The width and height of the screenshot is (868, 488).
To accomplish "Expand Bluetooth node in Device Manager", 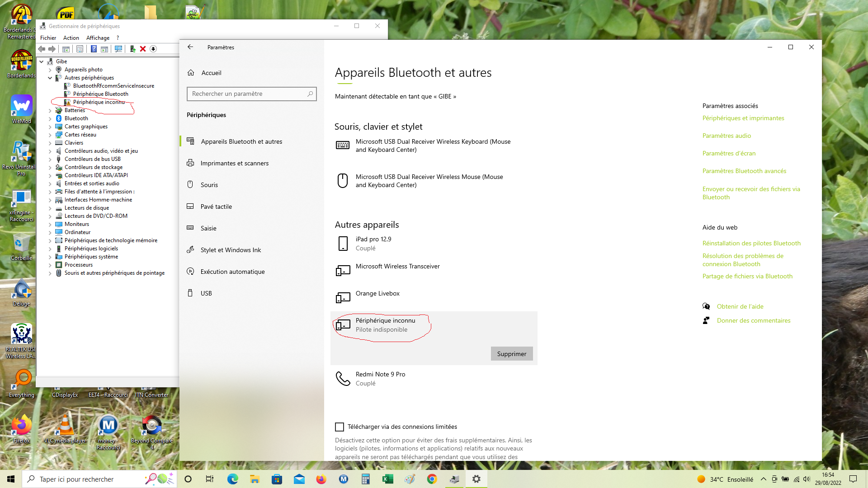I will 50,118.
